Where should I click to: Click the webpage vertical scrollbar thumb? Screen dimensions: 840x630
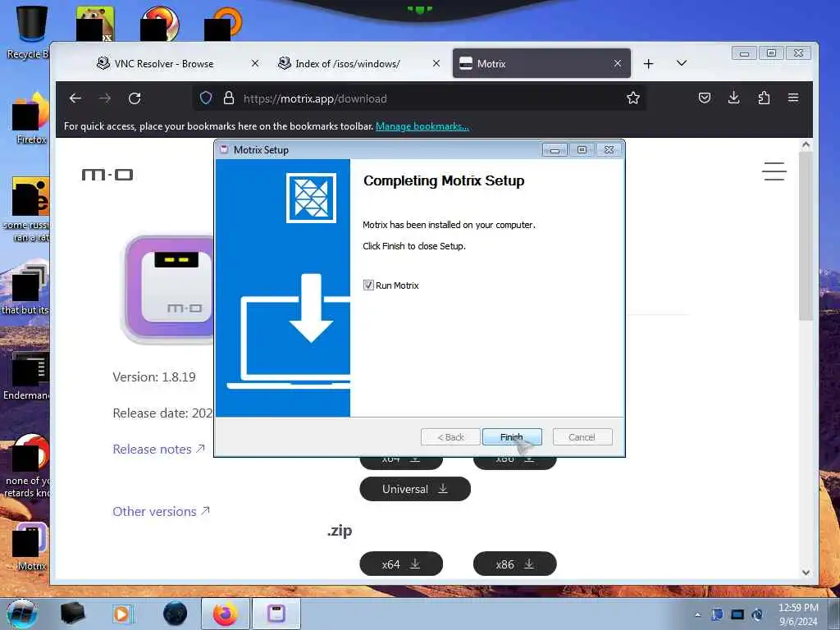tap(806, 235)
